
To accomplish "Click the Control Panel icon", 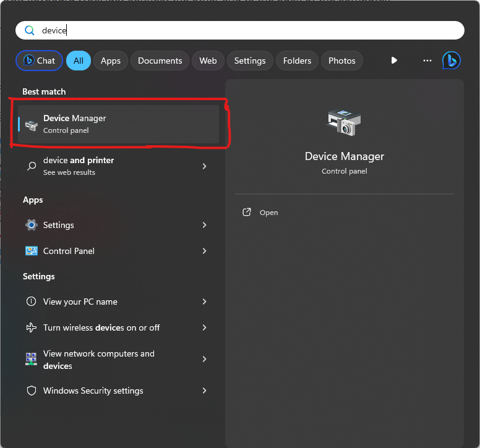I will 31,251.
